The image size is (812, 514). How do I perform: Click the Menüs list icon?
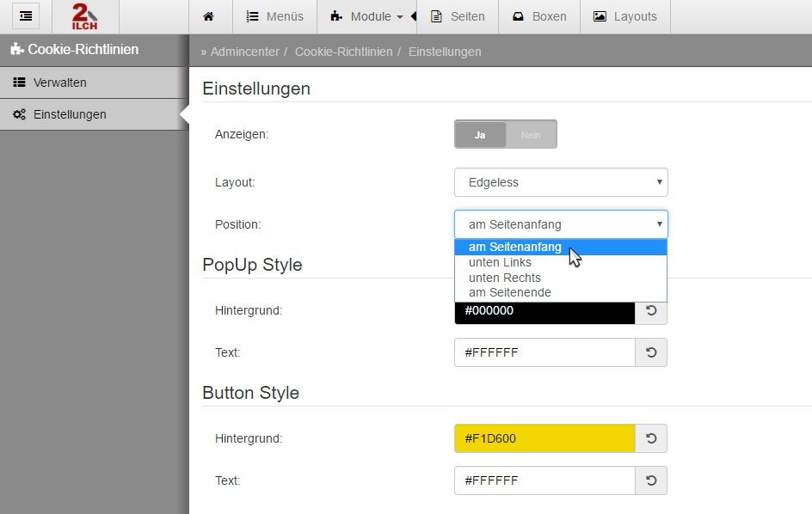point(252,16)
